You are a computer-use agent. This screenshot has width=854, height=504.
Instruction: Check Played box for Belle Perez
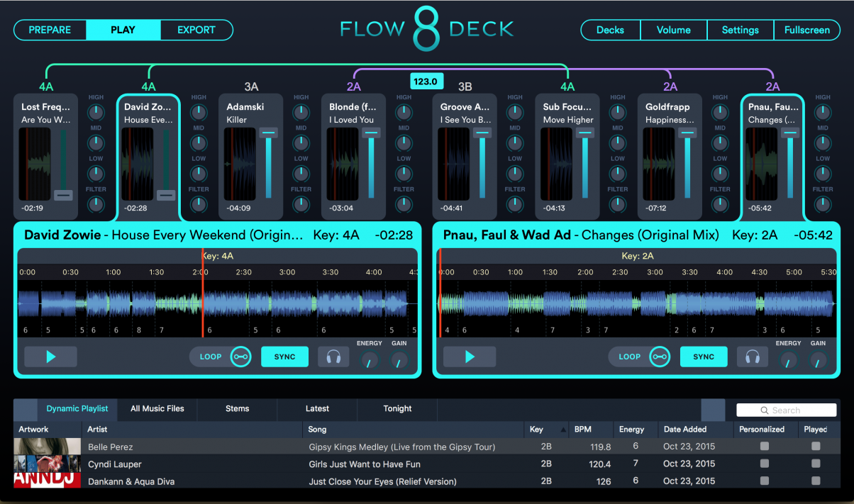pos(816,447)
